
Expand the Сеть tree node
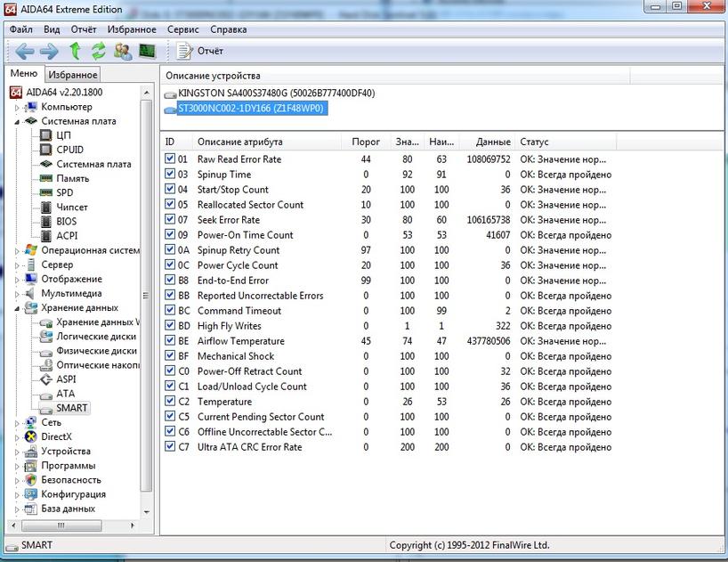pos(17,424)
